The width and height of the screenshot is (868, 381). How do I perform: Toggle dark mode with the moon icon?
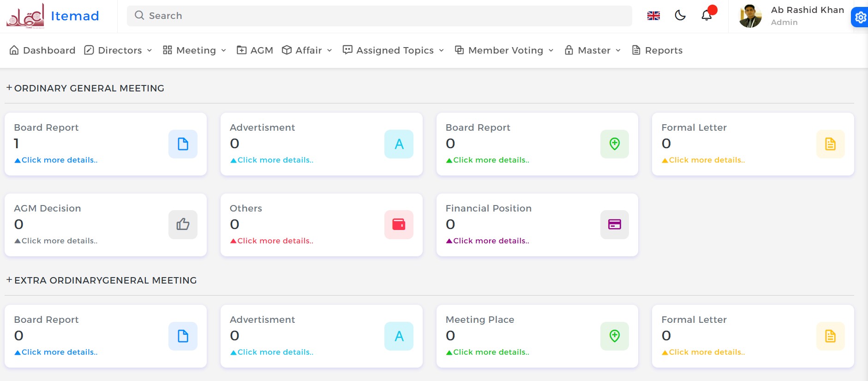(680, 16)
